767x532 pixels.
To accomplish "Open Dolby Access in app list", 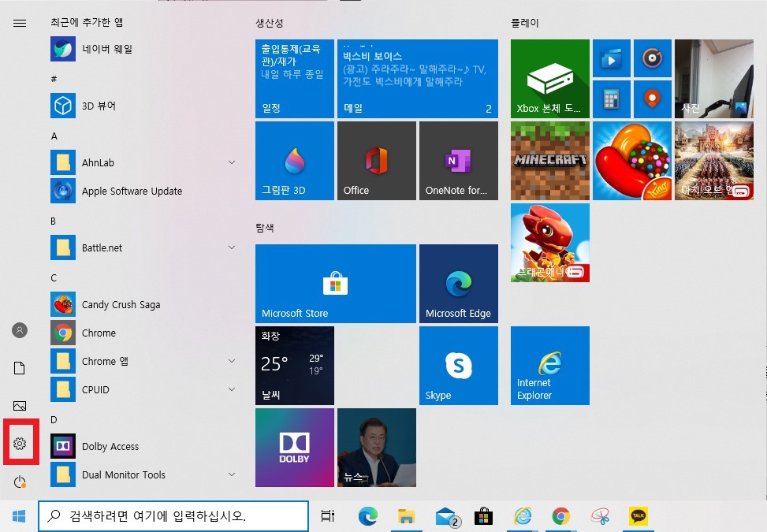I will pos(143,446).
